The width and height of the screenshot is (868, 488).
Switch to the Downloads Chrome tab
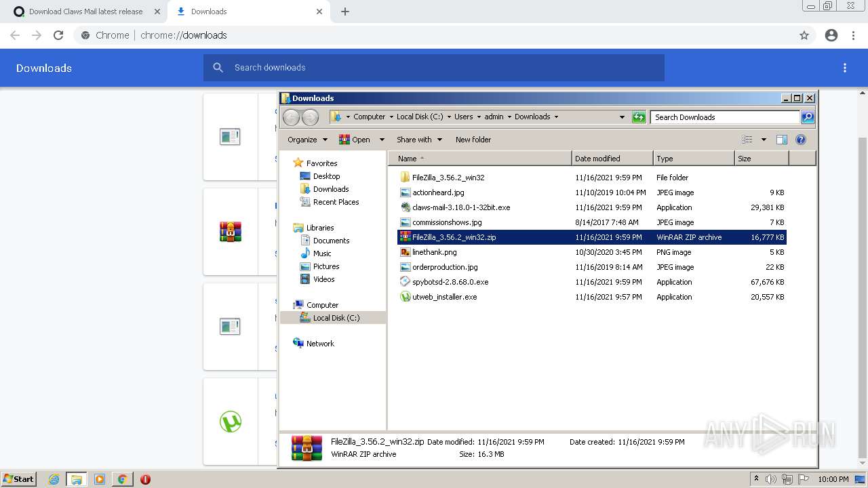(x=248, y=12)
